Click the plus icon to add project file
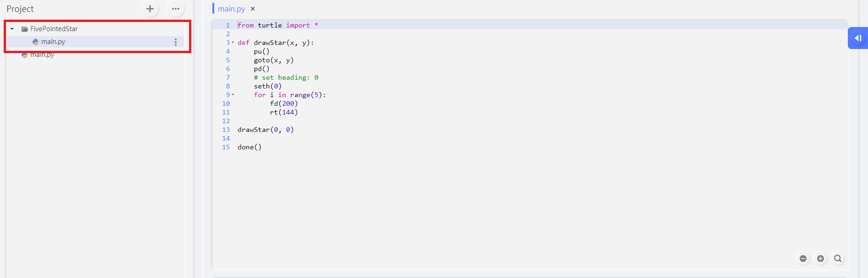Viewport: 868px width, 278px height. tap(150, 9)
